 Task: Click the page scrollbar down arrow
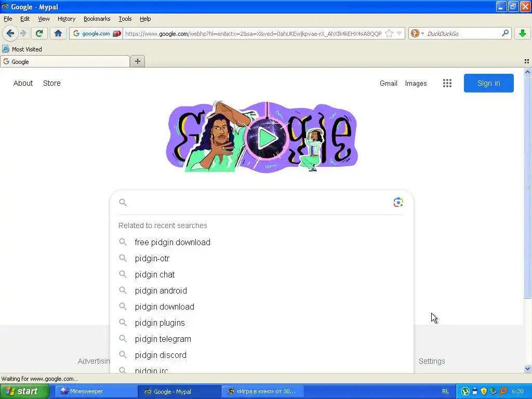pyautogui.click(x=527, y=369)
